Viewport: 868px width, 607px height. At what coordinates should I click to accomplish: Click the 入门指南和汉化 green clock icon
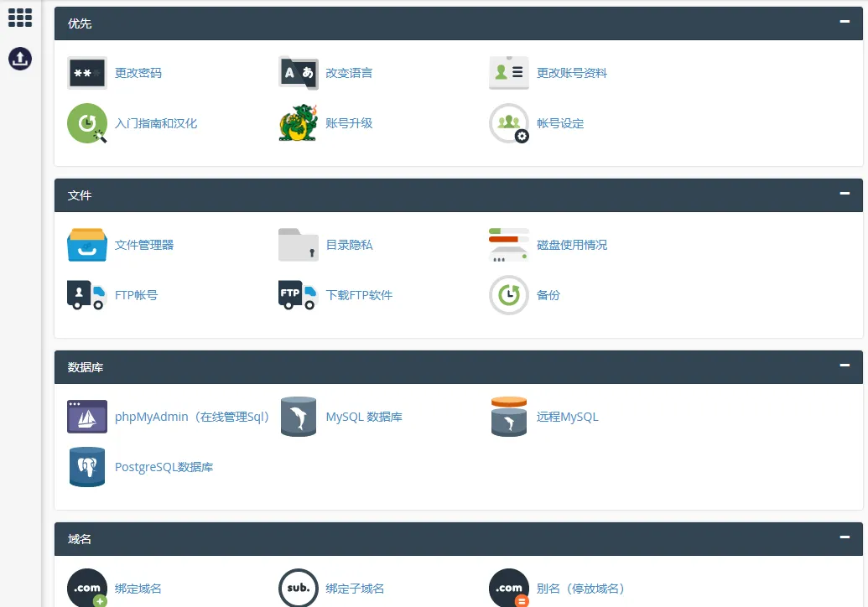[x=87, y=123]
